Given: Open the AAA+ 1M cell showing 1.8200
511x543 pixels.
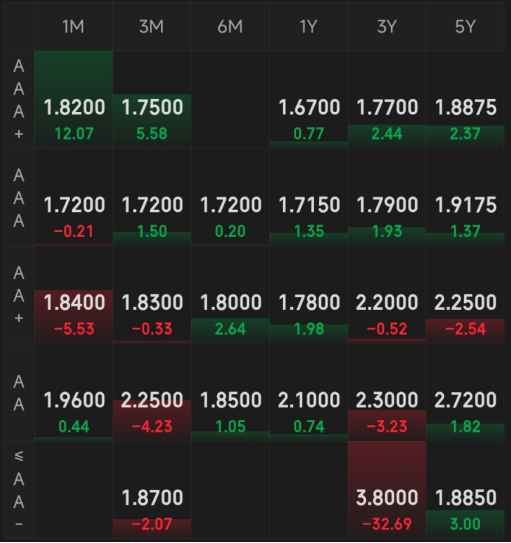Looking at the screenshot, I should tap(73, 100).
